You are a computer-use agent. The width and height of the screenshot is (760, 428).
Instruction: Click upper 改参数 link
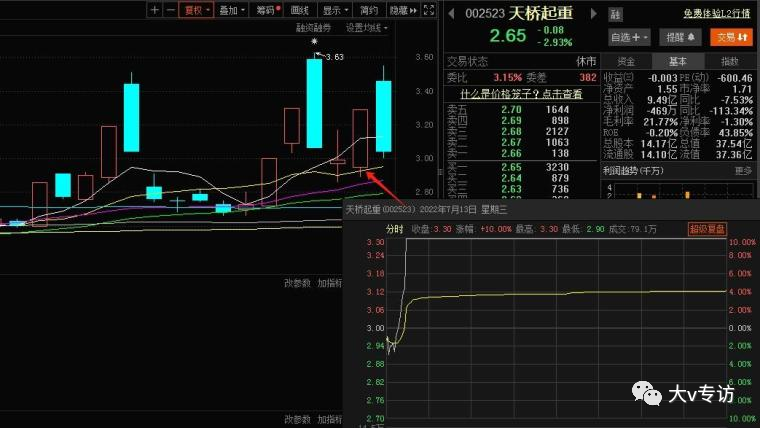pos(297,283)
